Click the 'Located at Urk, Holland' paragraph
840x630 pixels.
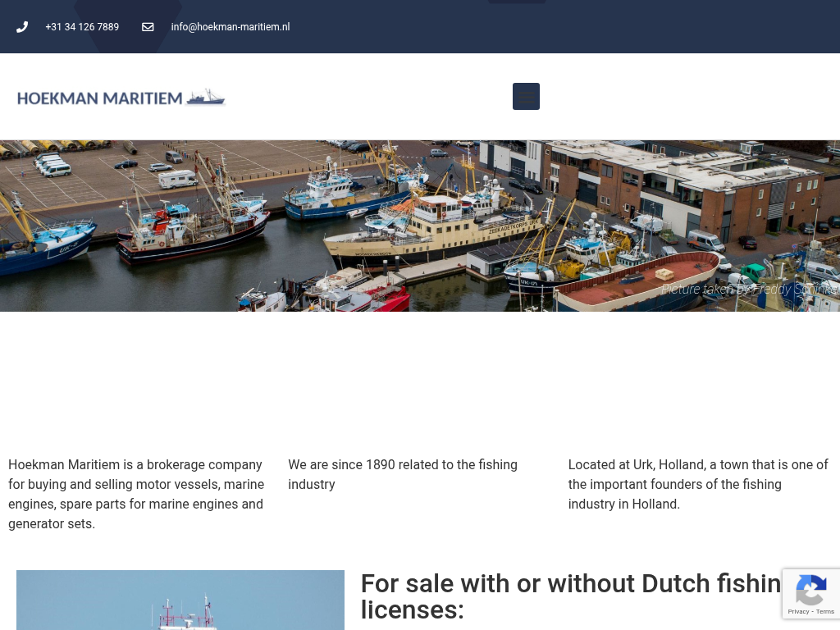coord(698,484)
